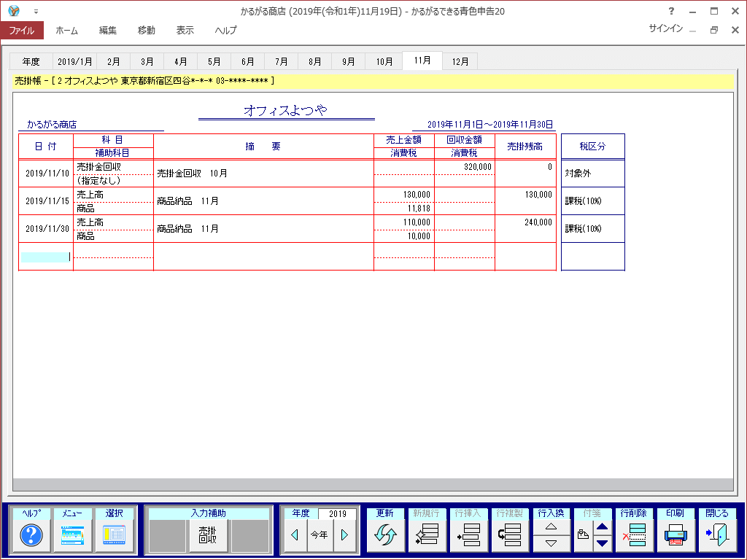
Task: Open the 編集 menu
Action: click(x=108, y=30)
